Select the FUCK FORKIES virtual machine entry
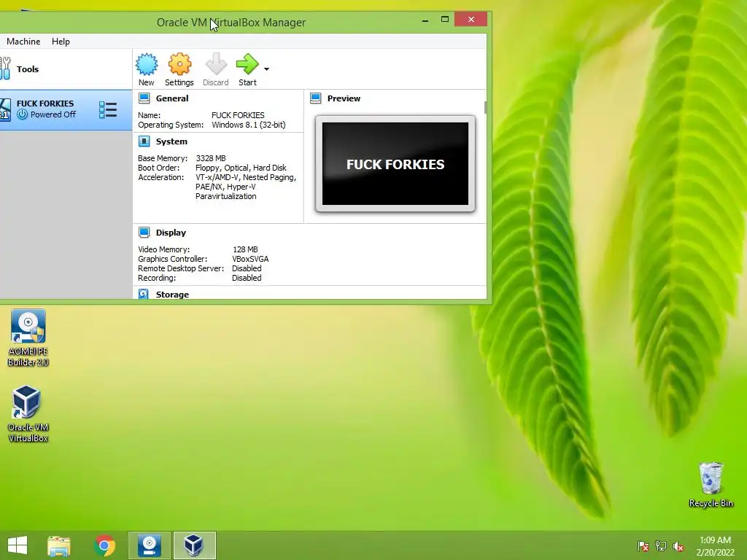This screenshot has height=560, width=747. coord(66,109)
